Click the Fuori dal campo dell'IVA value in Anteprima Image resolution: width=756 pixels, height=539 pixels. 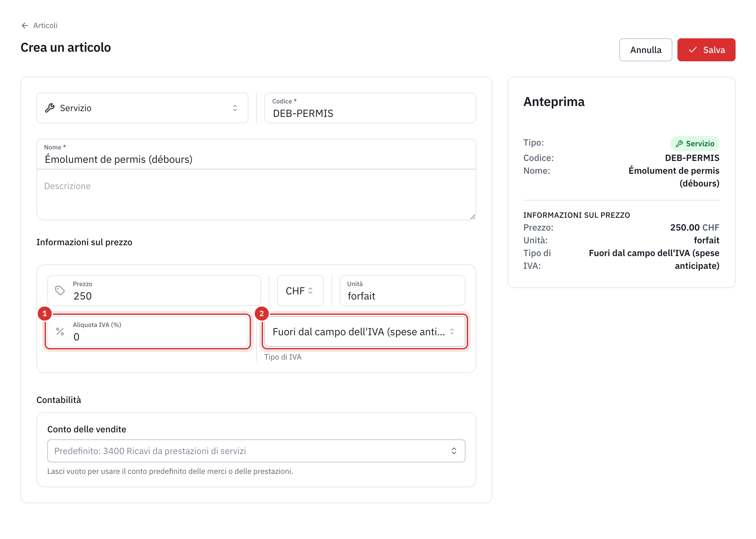654,259
